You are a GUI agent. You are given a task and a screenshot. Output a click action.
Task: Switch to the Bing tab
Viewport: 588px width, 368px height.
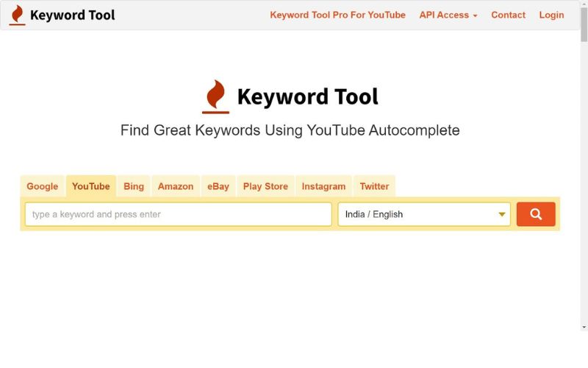[x=134, y=186]
